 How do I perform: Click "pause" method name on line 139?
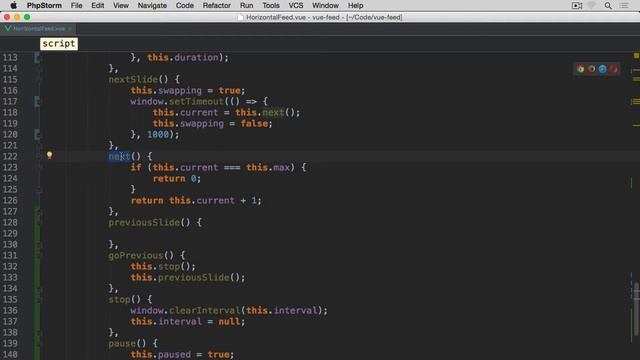pos(122,344)
